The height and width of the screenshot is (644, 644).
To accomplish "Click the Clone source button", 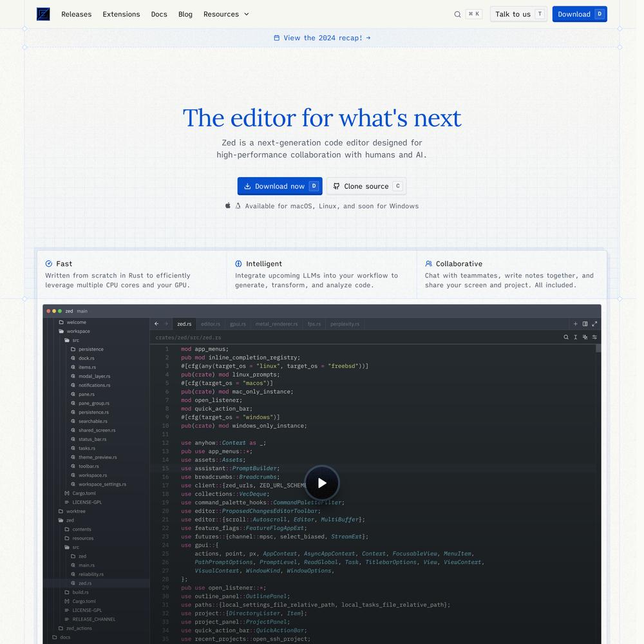I will [x=366, y=186].
